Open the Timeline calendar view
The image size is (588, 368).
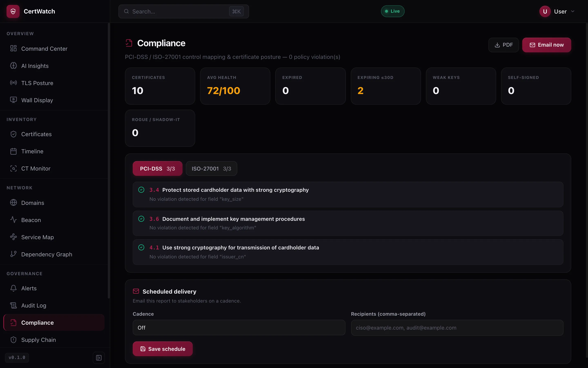click(54, 151)
